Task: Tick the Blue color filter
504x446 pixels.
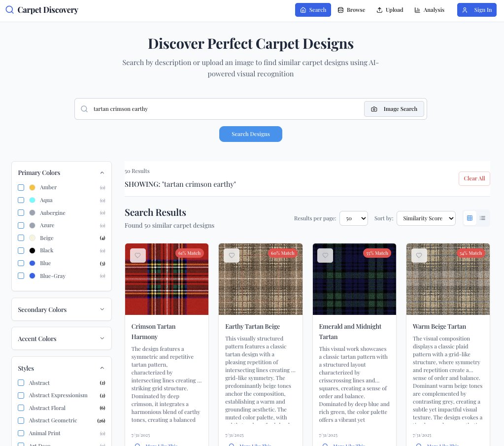Action: pos(21,263)
